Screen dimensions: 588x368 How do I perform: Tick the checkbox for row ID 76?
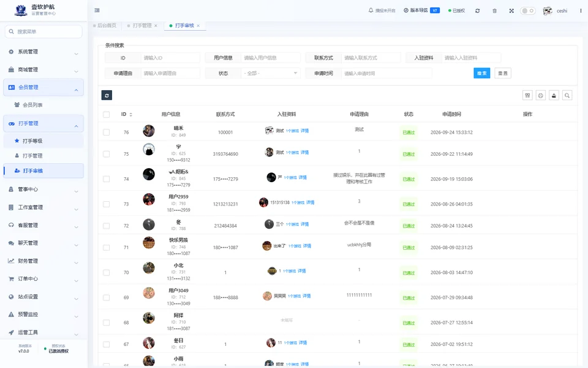point(107,132)
